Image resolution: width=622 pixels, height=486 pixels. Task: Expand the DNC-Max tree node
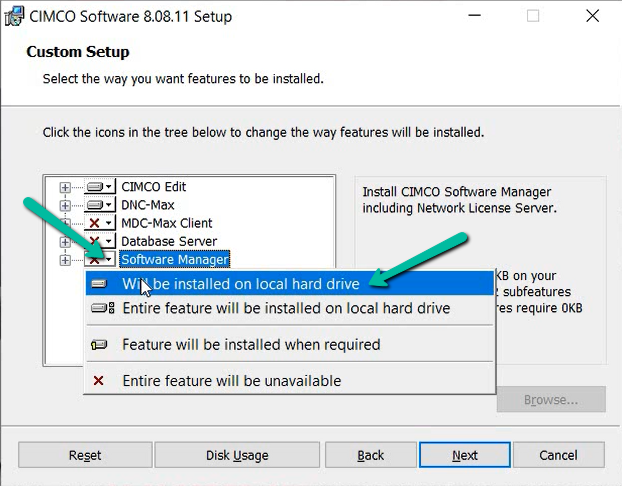(x=65, y=205)
